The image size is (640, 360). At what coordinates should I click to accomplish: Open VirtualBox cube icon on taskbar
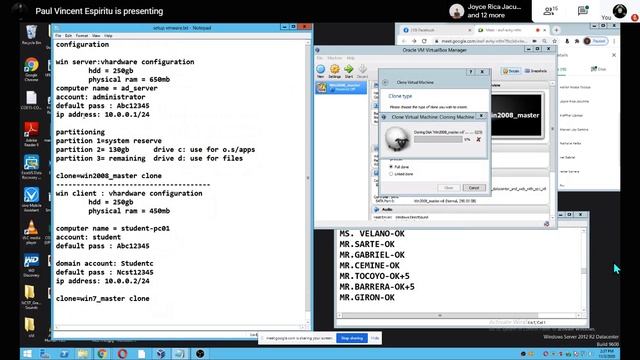pos(161,353)
